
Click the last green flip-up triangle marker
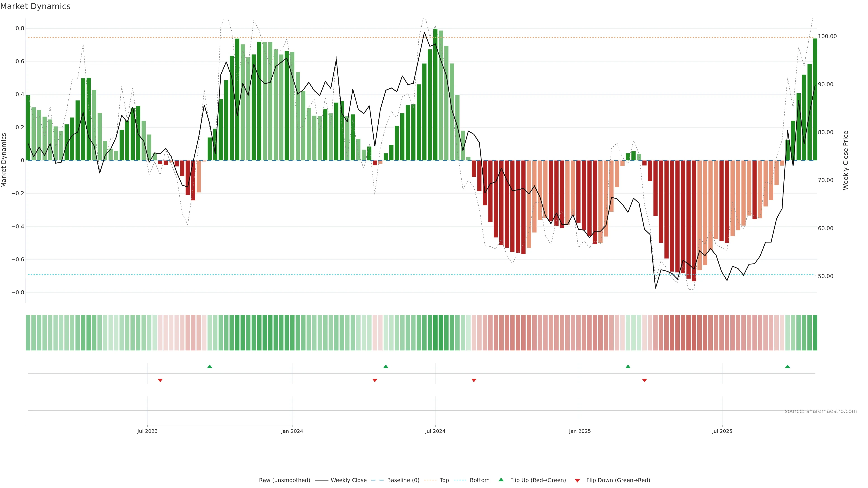point(788,366)
